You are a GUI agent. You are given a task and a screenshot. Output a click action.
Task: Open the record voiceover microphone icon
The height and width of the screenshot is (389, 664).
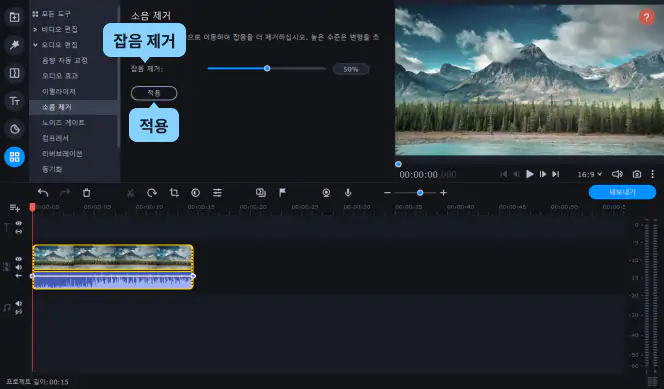[348, 193]
